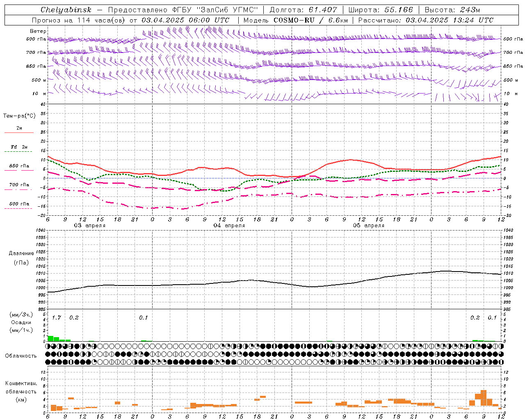The height and width of the screenshot is (420, 525).
Task: Click the (мм/3ч.) precipitation unit label
Action: click(x=21, y=315)
